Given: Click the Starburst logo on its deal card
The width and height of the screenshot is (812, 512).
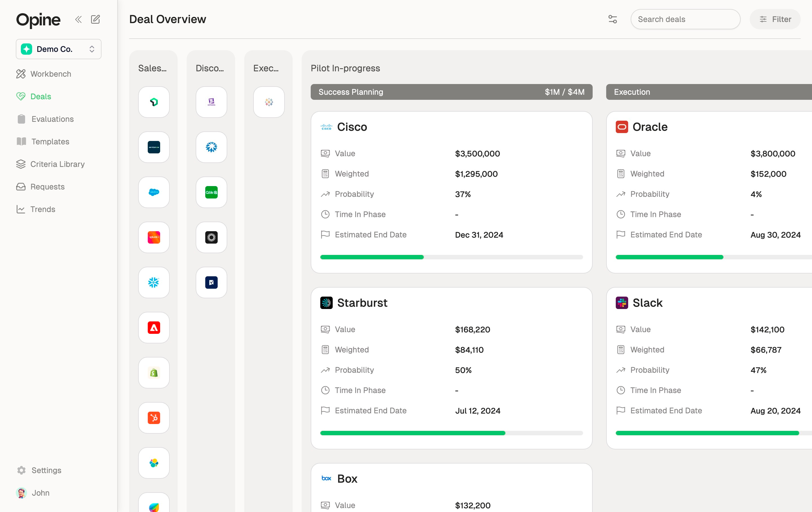Looking at the screenshot, I should [x=326, y=303].
